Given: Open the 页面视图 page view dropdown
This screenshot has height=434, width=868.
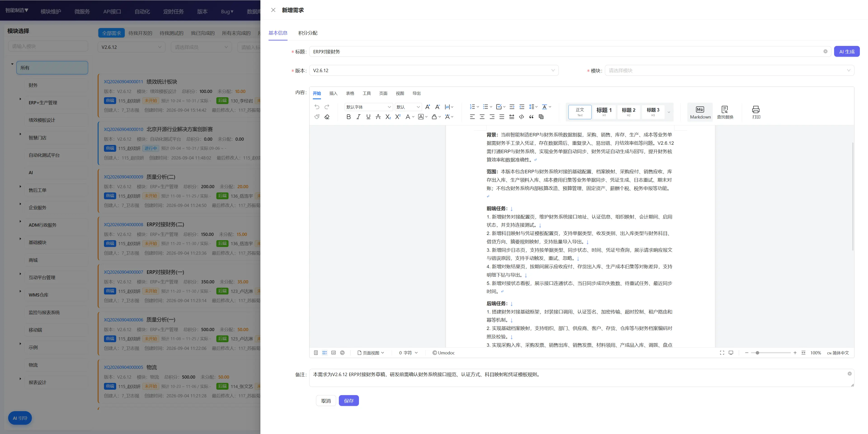Looking at the screenshot, I should click(371, 353).
